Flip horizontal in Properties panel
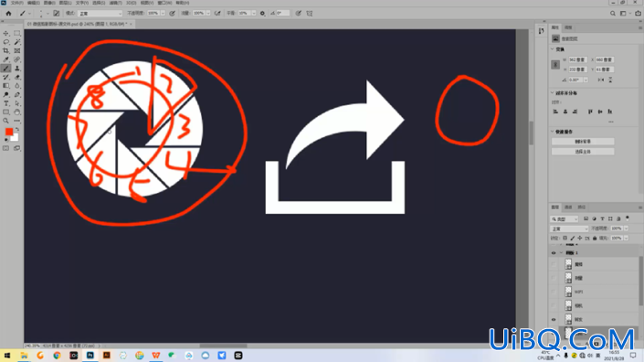Viewport: 644px width, 362px height. click(601, 80)
